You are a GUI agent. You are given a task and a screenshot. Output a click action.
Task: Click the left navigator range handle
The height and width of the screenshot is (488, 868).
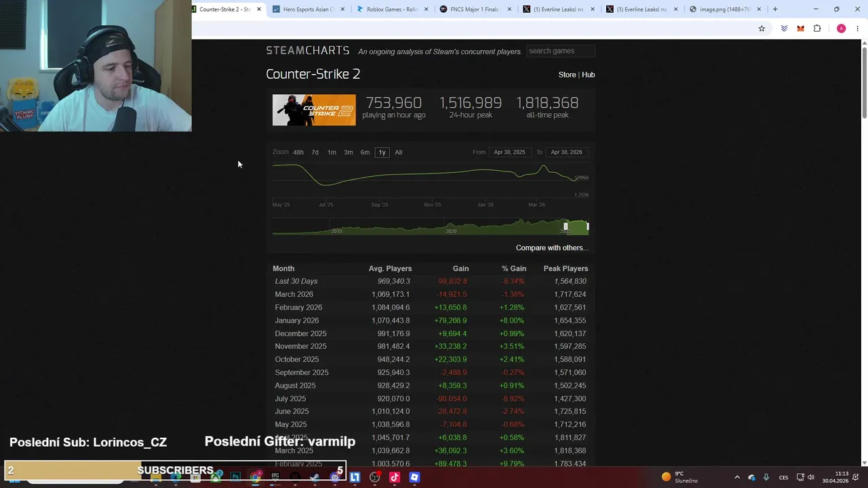pyautogui.click(x=566, y=226)
